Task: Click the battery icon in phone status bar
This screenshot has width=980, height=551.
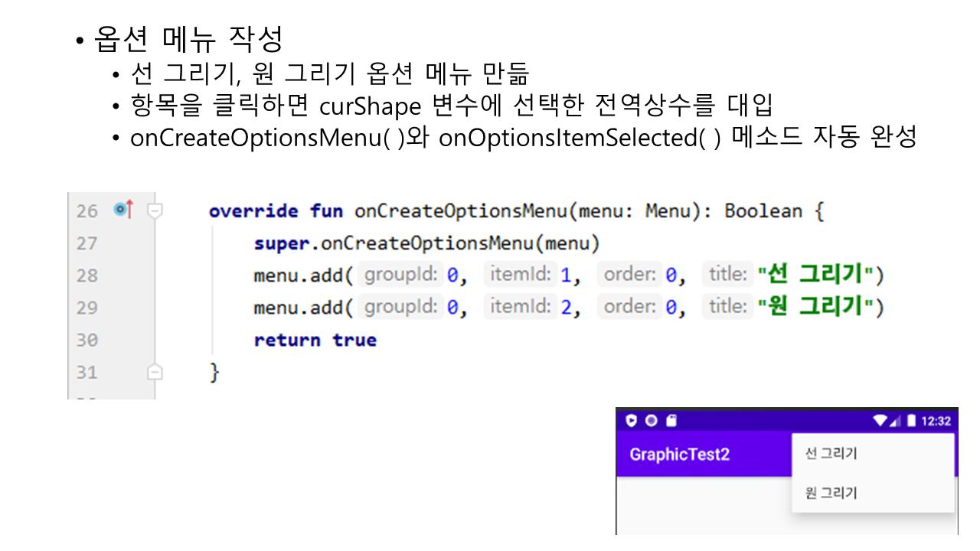Action: click(x=911, y=421)
